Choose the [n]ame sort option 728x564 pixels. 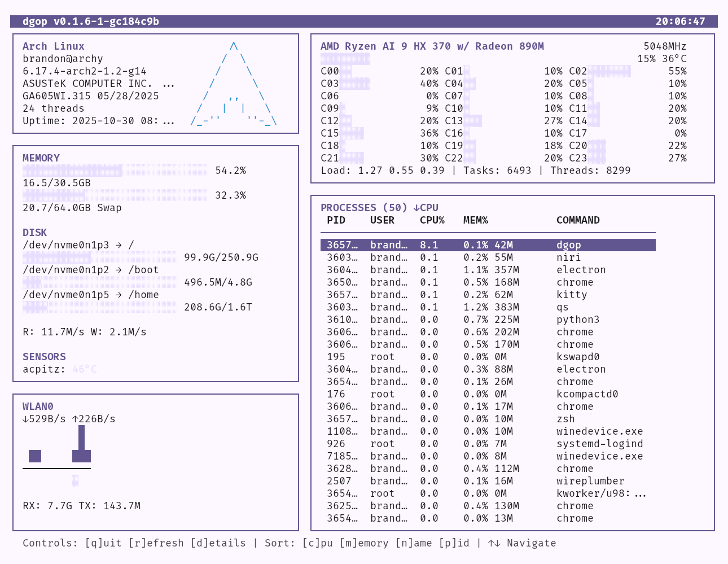pos(414,543)
